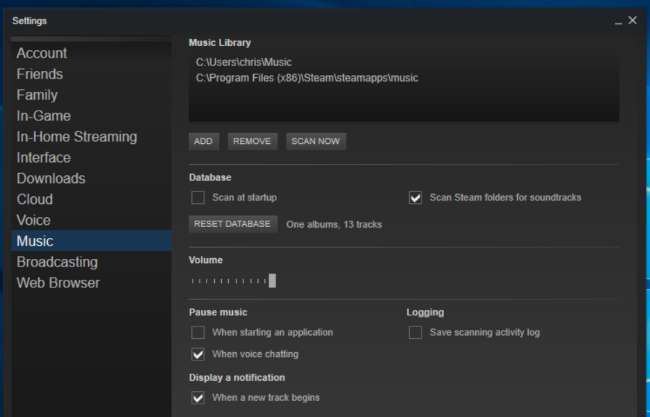
Task: Disable pause music when voice chatting
Action: [198, 354]
